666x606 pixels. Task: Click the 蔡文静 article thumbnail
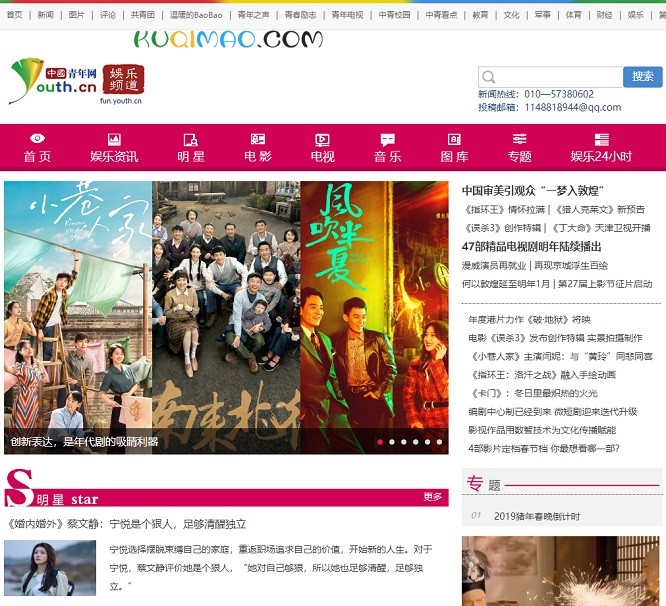tap(50, 568)
